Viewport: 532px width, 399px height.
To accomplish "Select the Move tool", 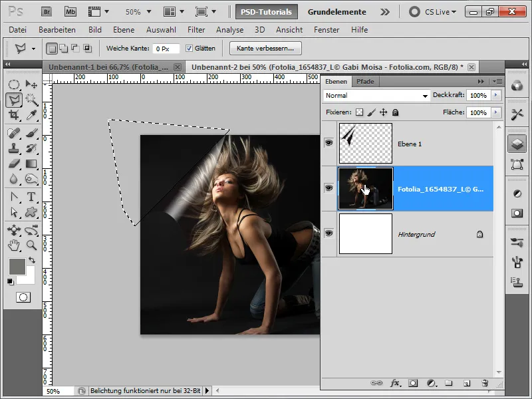I will click(x=31, y=84).
